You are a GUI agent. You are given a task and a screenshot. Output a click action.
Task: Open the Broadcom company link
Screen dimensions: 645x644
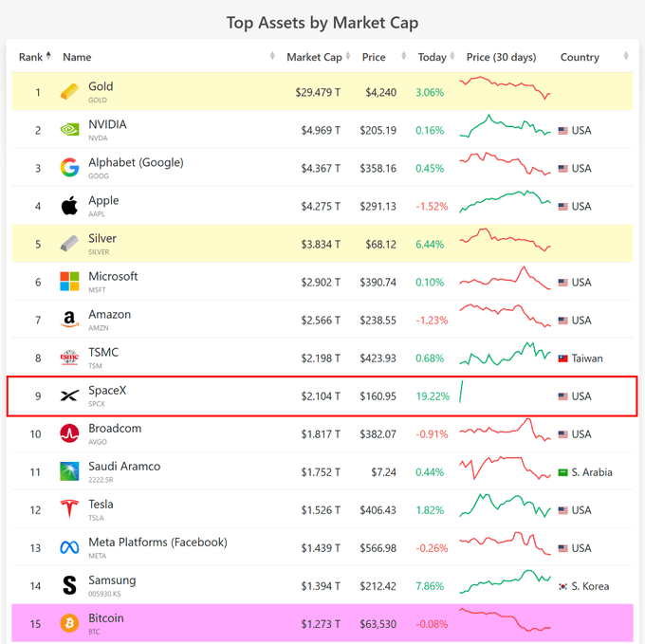click(115, 428)
